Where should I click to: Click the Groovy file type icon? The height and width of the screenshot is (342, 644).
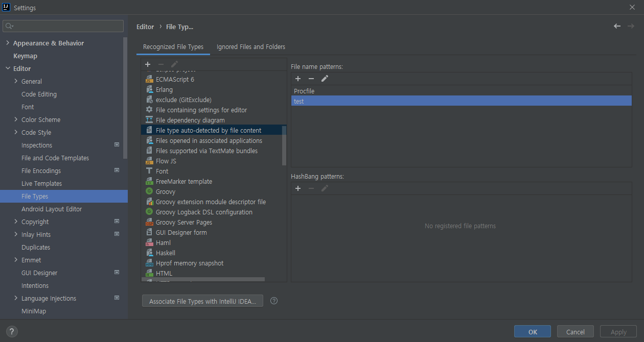[x=149, y=191]
